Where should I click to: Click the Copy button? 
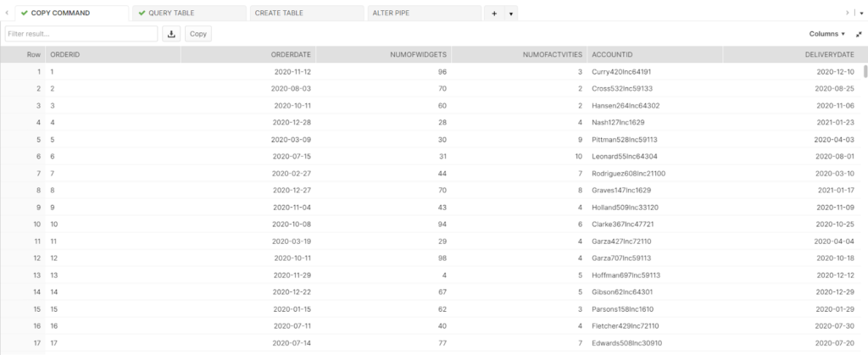coord(198,34)
